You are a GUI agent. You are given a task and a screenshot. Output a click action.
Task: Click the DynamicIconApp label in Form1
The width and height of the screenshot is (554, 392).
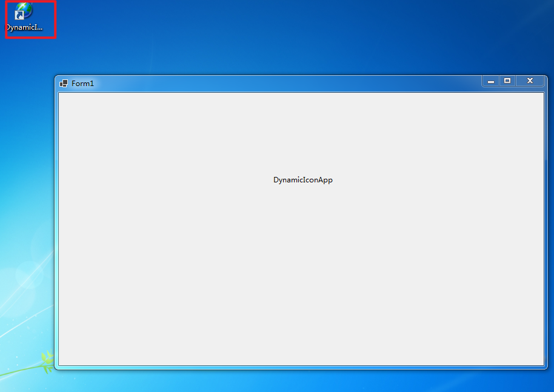point(303,180)
